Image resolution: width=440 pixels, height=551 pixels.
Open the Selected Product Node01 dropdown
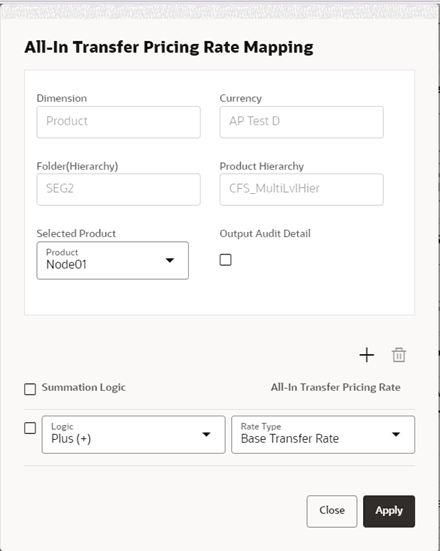click(x=112, y=260)
